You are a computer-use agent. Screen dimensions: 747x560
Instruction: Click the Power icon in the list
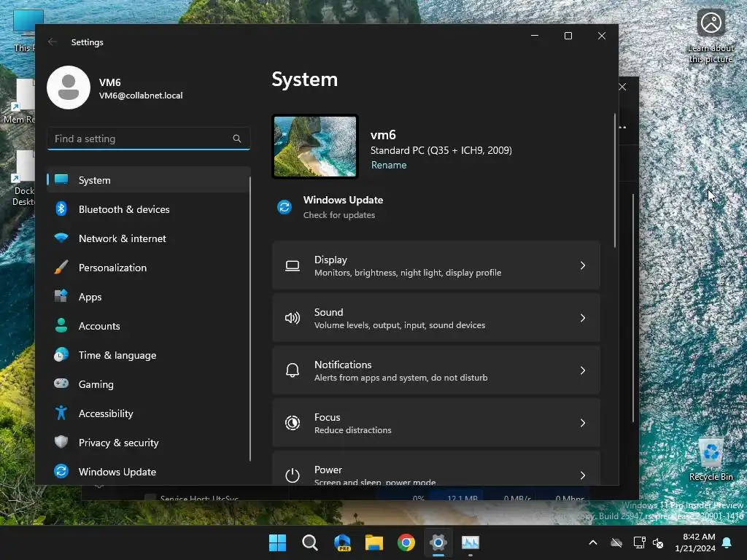[x=293, y=475]
